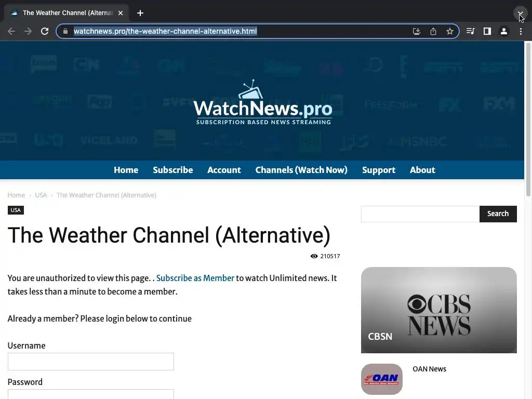The width and height of the screenshot is (532, 399).
Task: Open the Support navigation item
Action: (379, 170)
